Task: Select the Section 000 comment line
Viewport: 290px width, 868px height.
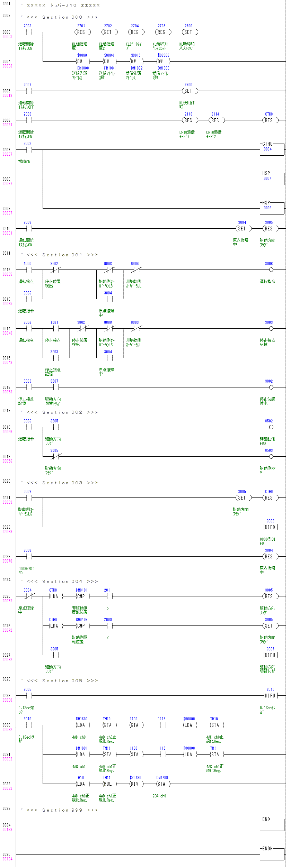Action: pyautogui.click(x=60, y=17)
